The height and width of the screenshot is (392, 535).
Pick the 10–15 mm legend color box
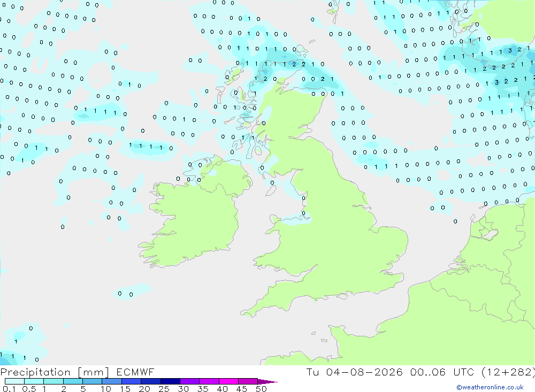click(x=112, y=381)
